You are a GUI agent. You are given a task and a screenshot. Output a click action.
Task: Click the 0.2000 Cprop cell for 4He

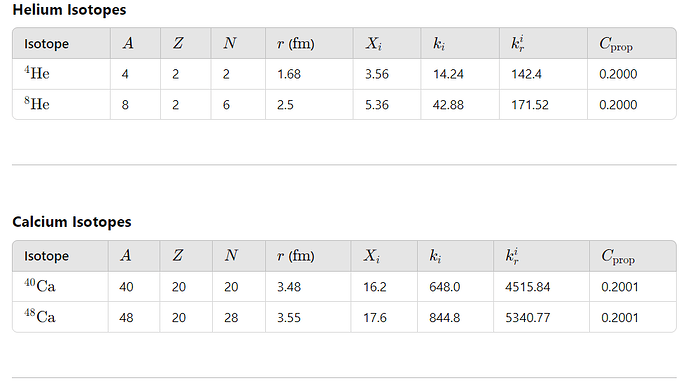[631, 74]
